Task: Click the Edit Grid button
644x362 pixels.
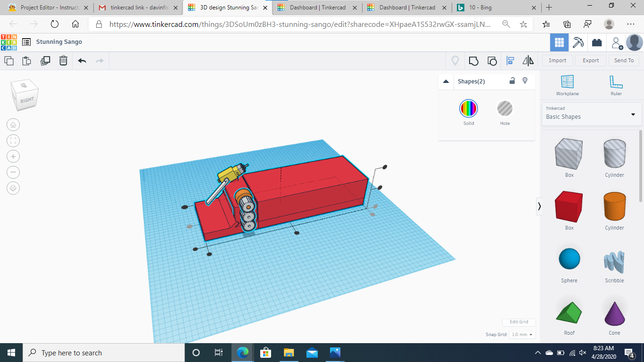Action: [519, 322]
